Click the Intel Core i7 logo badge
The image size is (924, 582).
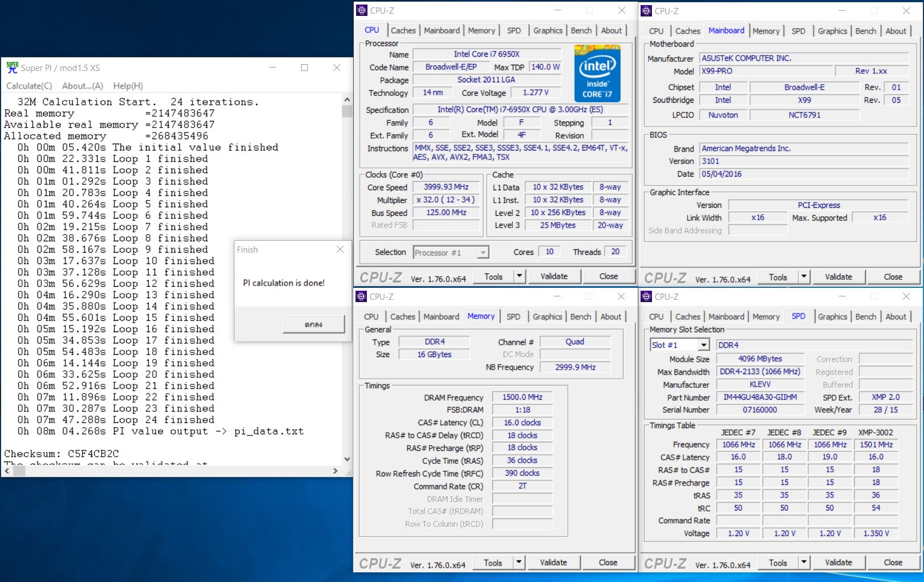(597, 74)
